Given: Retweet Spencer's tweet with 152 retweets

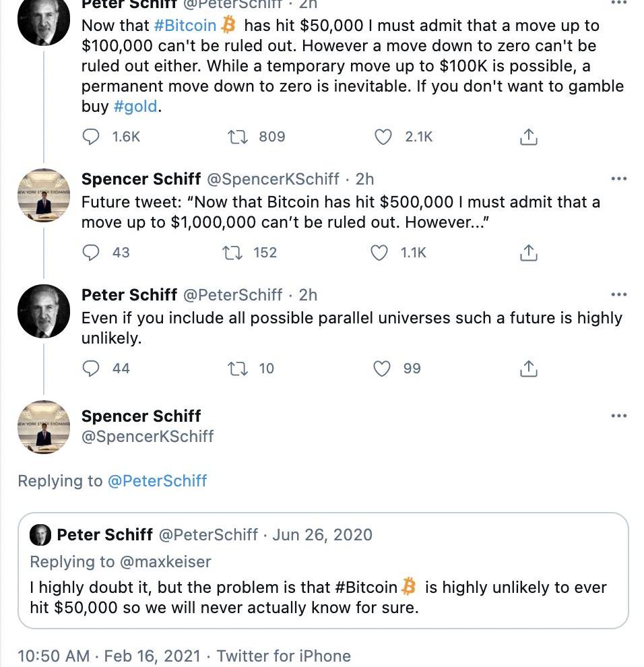Looking at the screenshot, I should coord(232,253).
